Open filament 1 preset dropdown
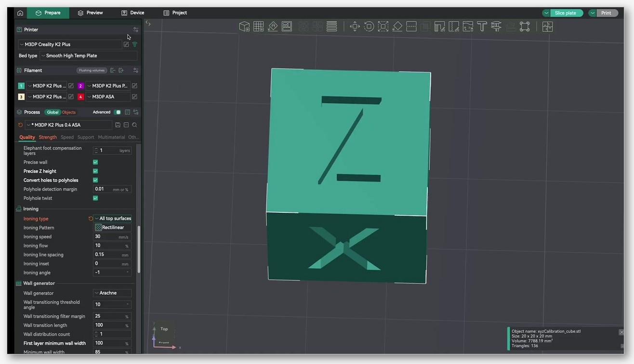This screenshot has width=634, height=364. coord(46,86)
